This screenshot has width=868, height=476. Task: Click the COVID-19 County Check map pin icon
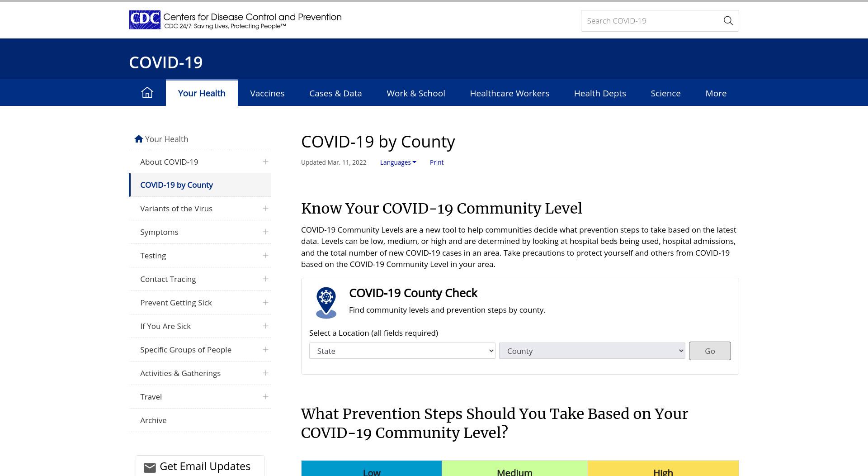point(326,303)
